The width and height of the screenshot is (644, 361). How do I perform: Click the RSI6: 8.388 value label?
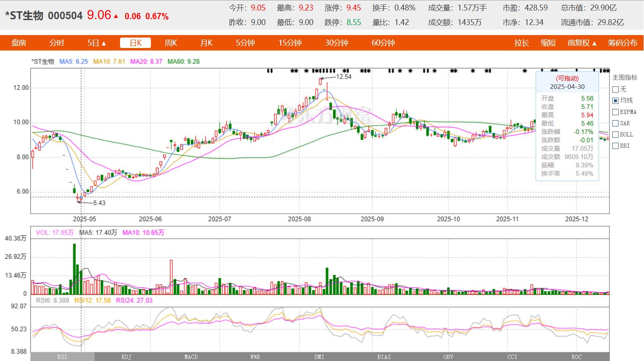click(x=53, y=300)
